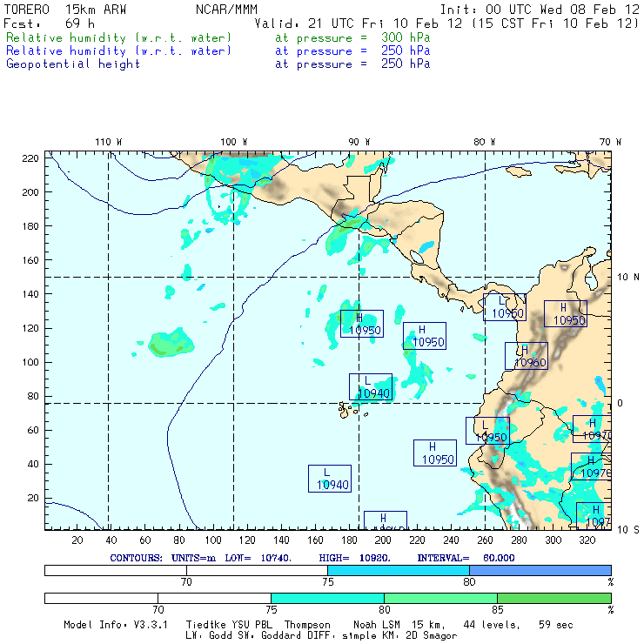Click the blue Relative humidity legend label
Screen dimensions: 644x644
[x=119, y=51]
